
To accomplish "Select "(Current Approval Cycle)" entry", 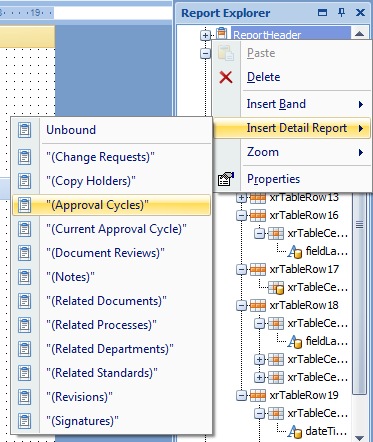I will pos(111,229).
